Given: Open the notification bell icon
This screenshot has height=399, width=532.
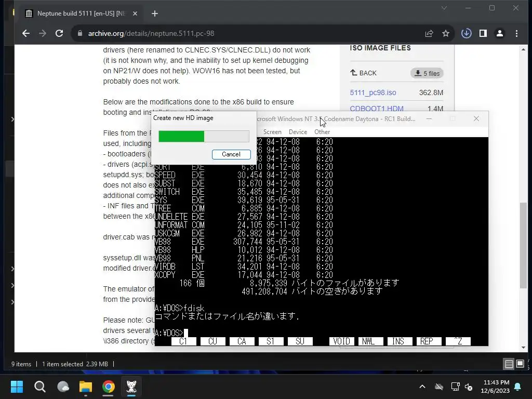Looking at the screenshot, I should click(x=518, y=387).
